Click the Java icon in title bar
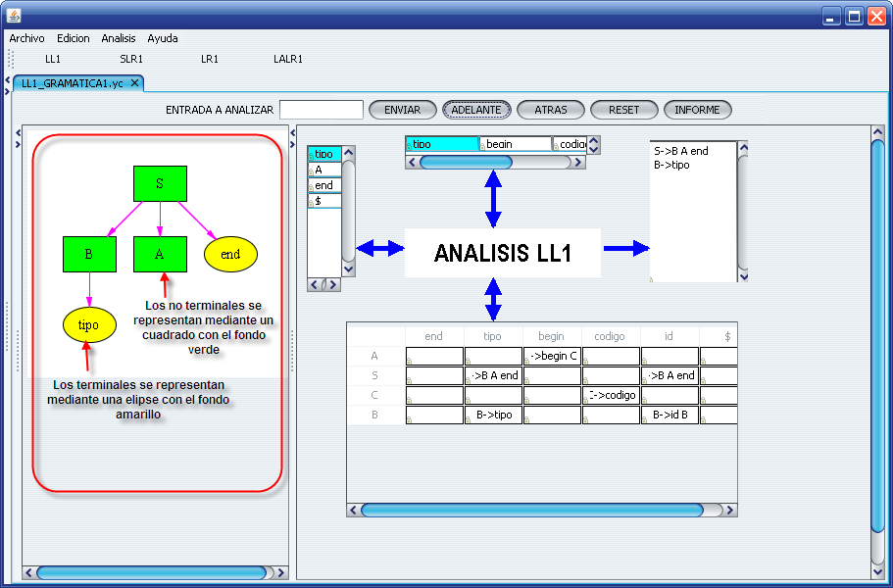Image resolution: width=893 pixels, height=588 pixels. 13,16
